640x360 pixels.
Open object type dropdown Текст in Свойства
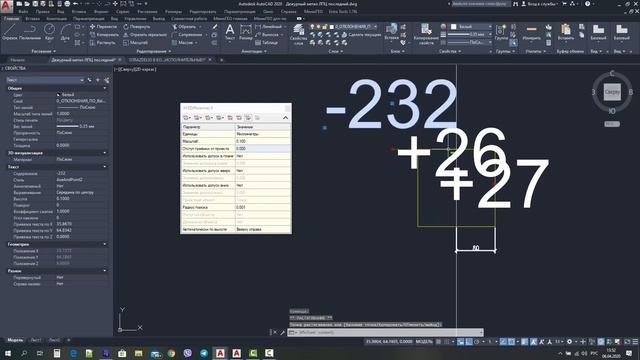(x=45, y=80)
